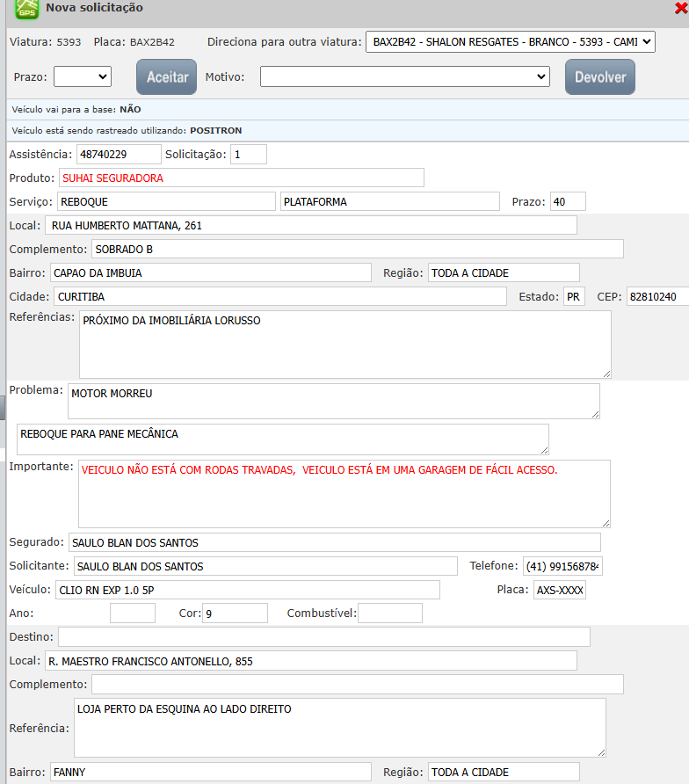Click the green GPS app icon
This screenshot has height=784, width=689.
[x=26, y=9]
